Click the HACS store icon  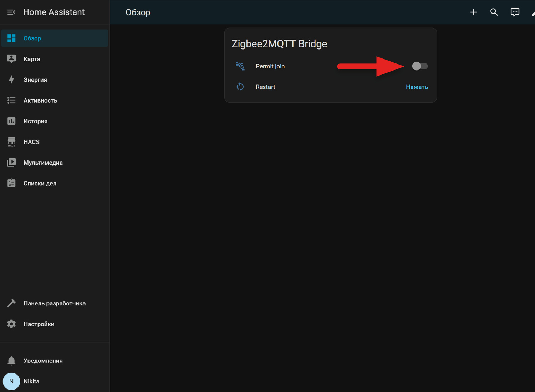(11, 142)
